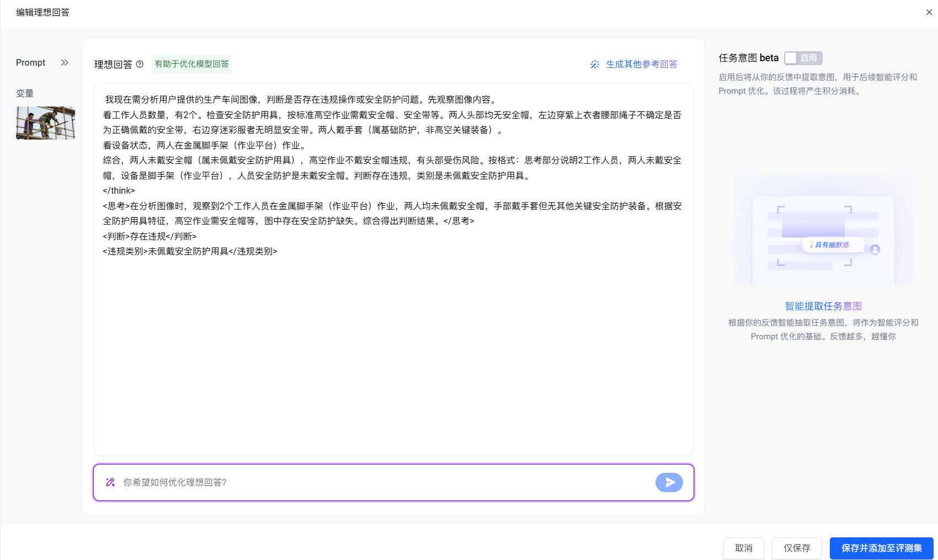Image resolution: width=938 pixels, height=560 pixels.
Task: Select the 变量 label in left sidebar
Action: tap(25, 94)
